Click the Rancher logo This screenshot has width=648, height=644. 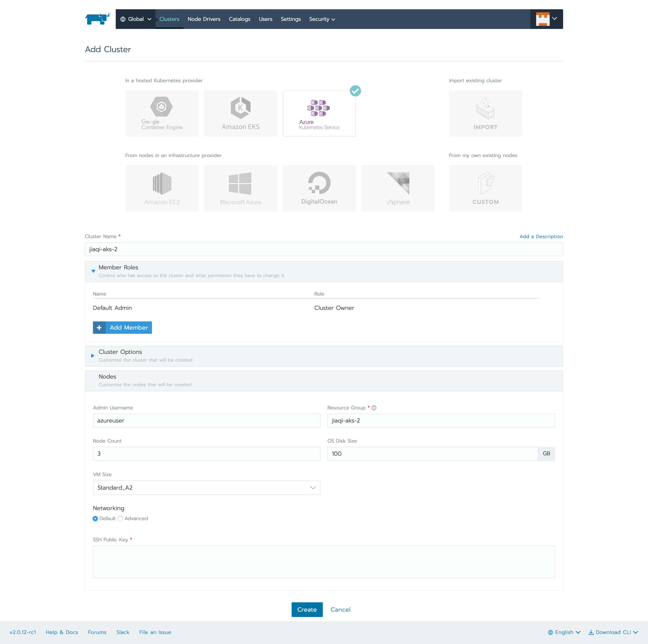click(98, 19)
